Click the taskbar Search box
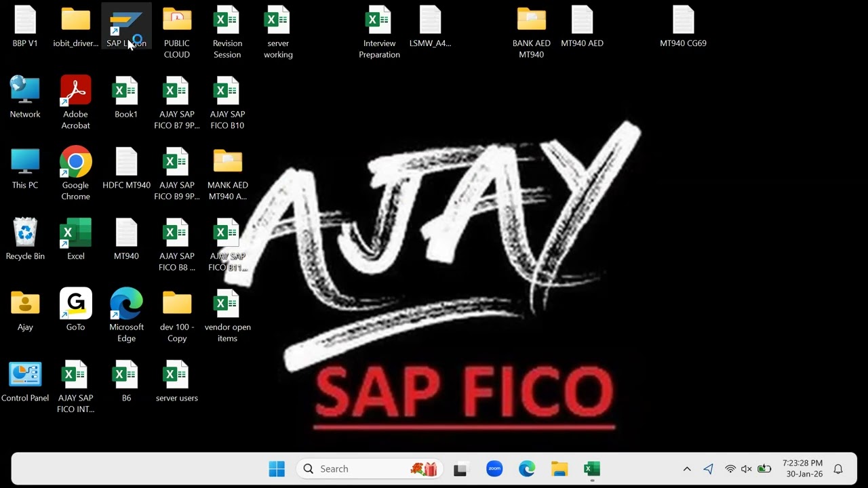This screenshot has width=868, height=488. [x=370, y=469]
